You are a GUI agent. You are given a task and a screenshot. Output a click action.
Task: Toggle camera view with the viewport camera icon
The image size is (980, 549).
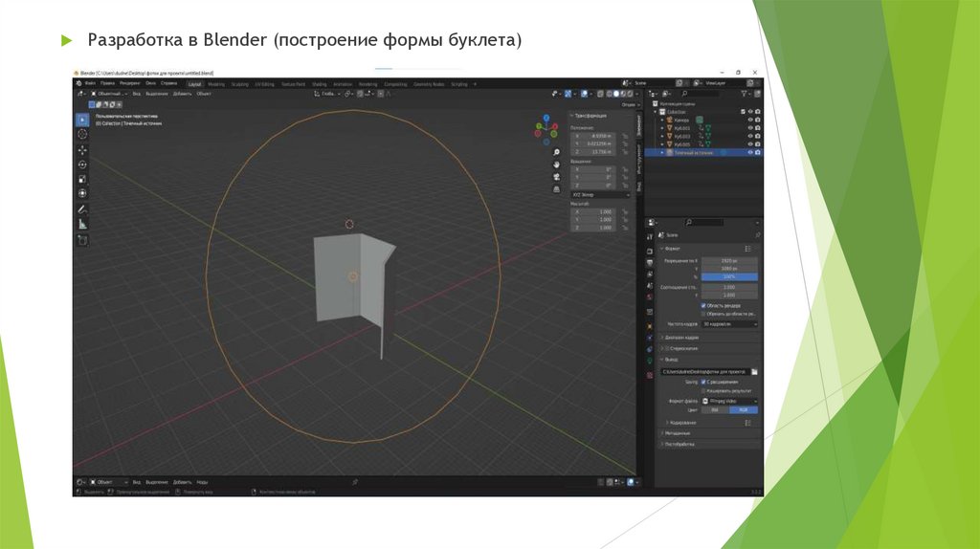point(556,176)
